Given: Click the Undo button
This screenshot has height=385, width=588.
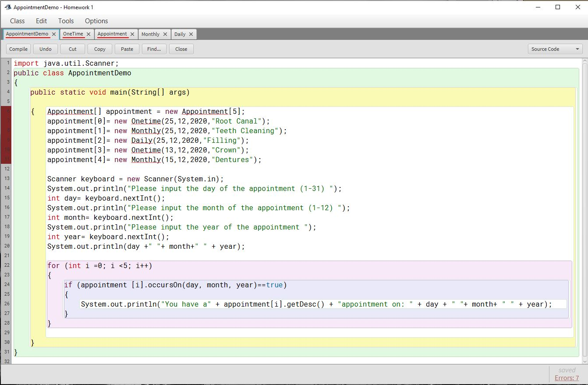Looking at the screenshot, I should click(46, 49).
